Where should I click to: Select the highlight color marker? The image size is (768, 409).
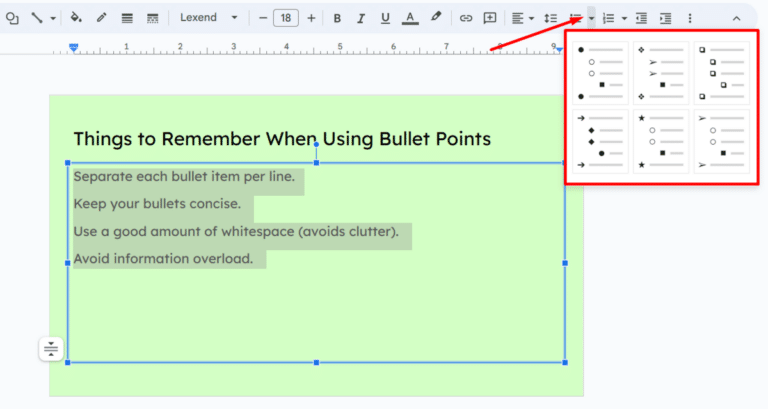(x=436, y=18)
